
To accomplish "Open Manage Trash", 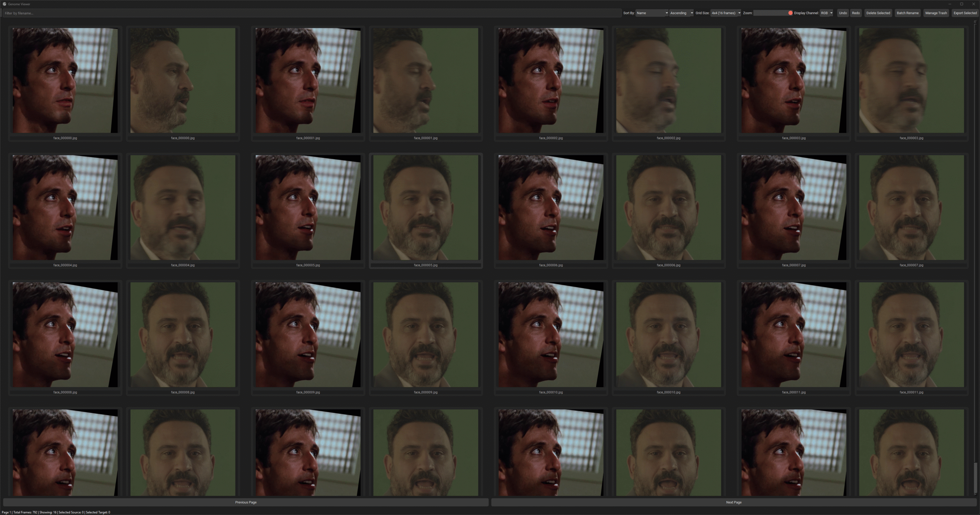I will [936, 13].
